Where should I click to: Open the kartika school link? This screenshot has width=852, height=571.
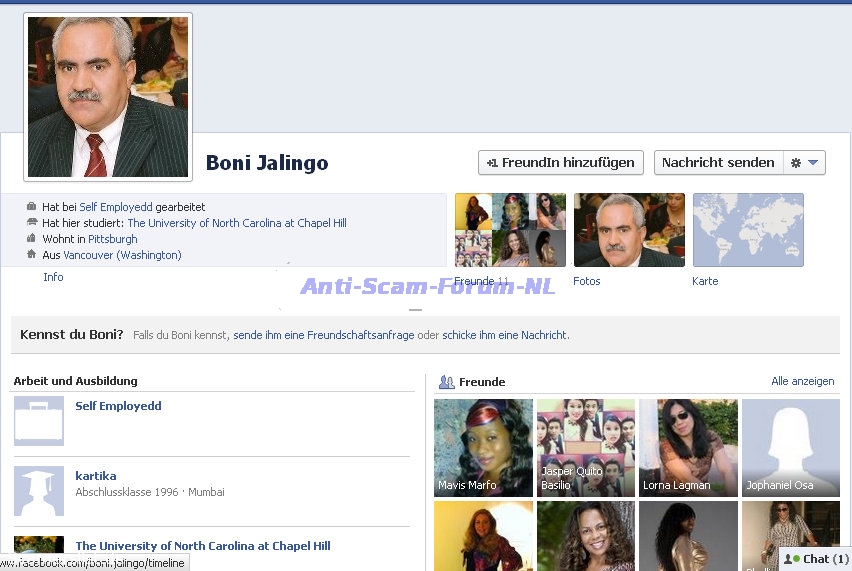pos(96,476)
